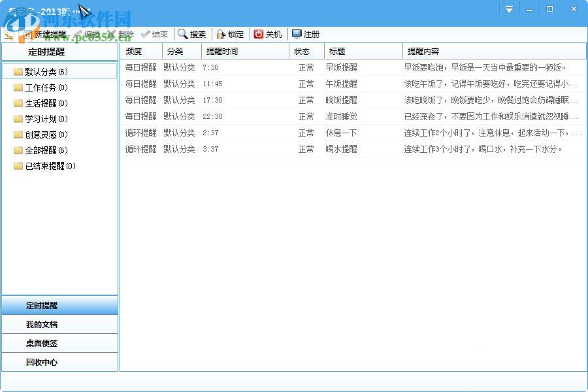Select the 准时睡觉 row
This screenshot has width=588, height=392.
(x=353, y=117)
